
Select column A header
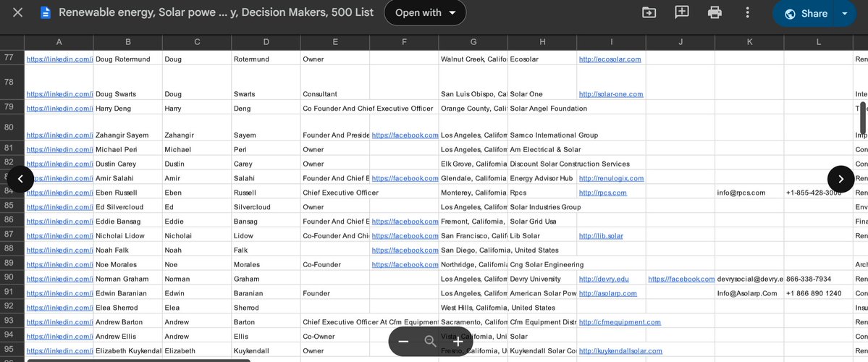(x=59, y=42)
